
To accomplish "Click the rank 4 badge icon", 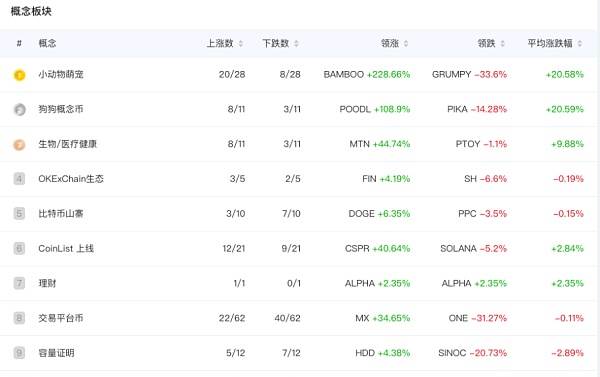I will pyautogui.click(x=19, y=179).
